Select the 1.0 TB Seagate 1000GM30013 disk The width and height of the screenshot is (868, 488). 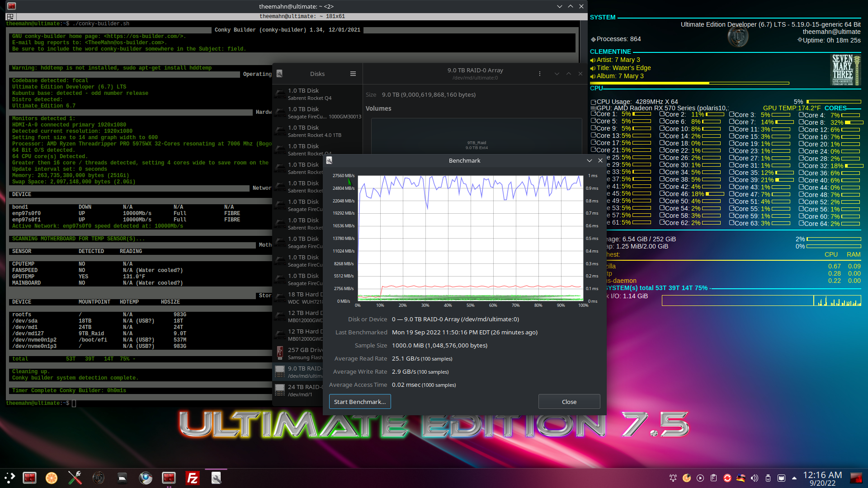click(318, 113)
